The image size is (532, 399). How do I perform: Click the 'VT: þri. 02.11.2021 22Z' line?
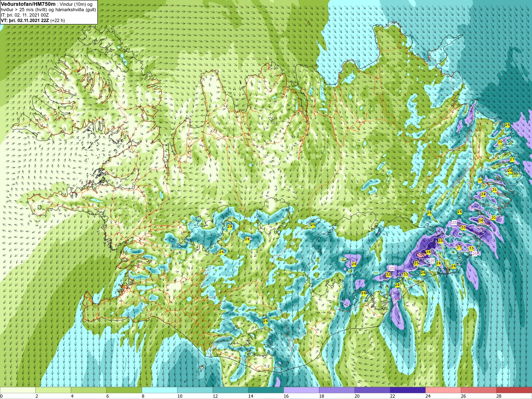click(x=25, y=20)
